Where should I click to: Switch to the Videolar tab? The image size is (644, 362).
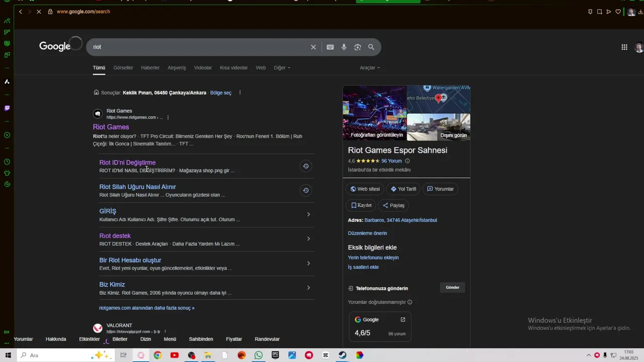[x=203, y=67]
